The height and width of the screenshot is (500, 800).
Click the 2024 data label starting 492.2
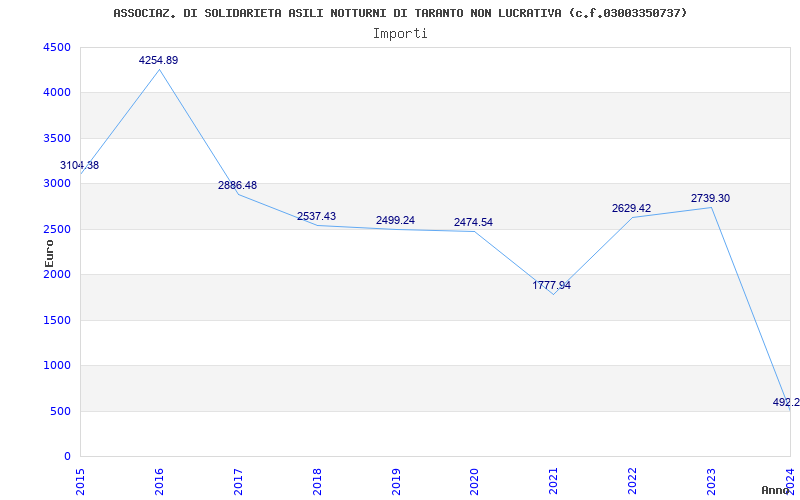(786, 402)
